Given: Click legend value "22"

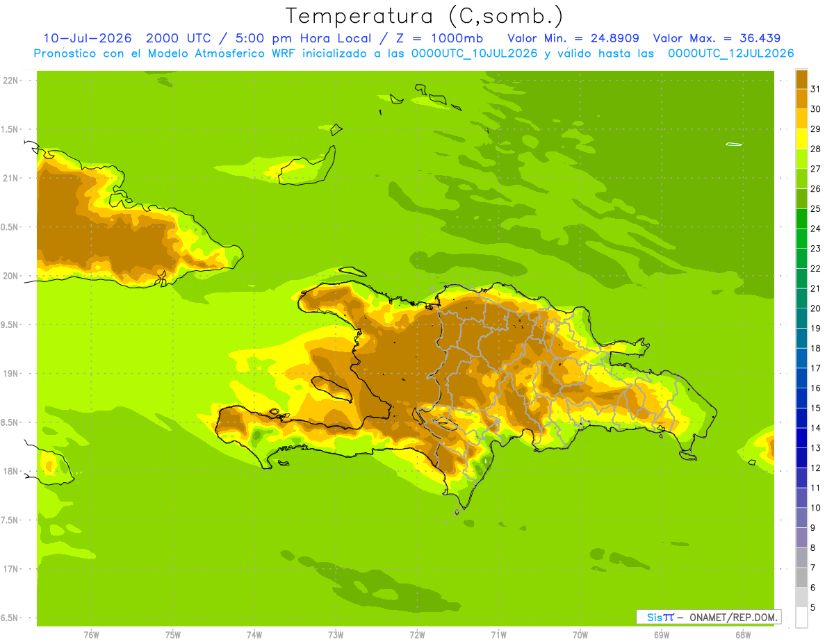Looking at the screenshot, I should click(815, 269).
